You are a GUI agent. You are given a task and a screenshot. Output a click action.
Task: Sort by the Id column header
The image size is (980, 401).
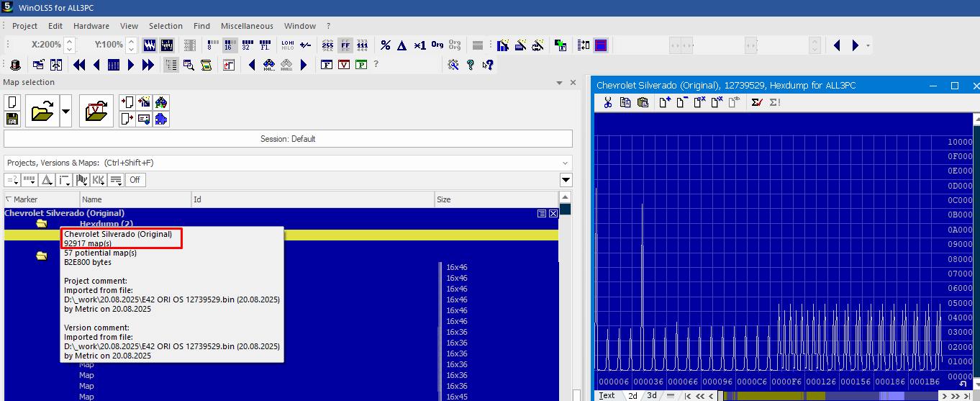(313, 199)
